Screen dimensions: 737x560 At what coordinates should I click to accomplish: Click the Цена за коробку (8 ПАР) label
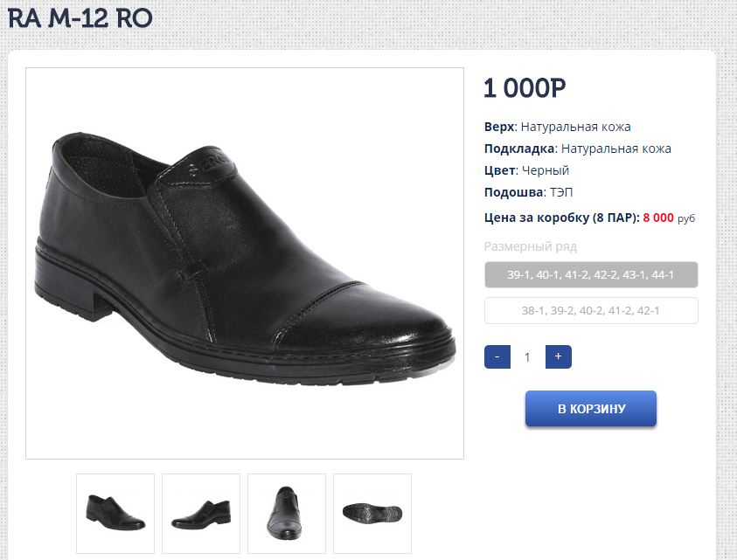point(561,218)
